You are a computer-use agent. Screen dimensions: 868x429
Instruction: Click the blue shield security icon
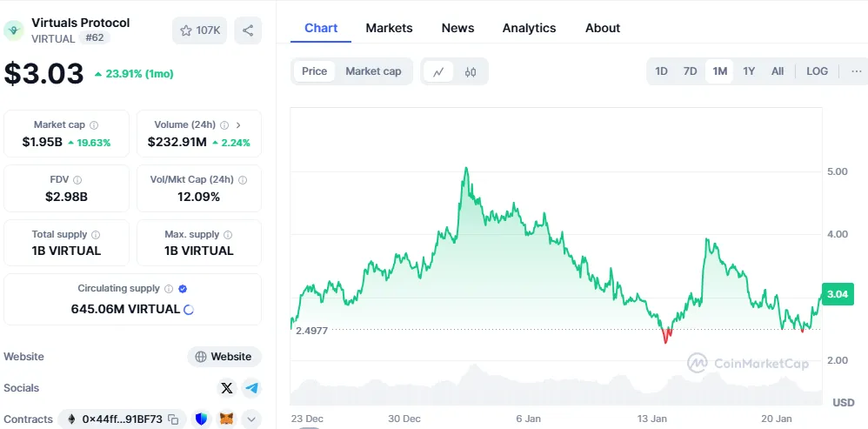coord(202,419)
